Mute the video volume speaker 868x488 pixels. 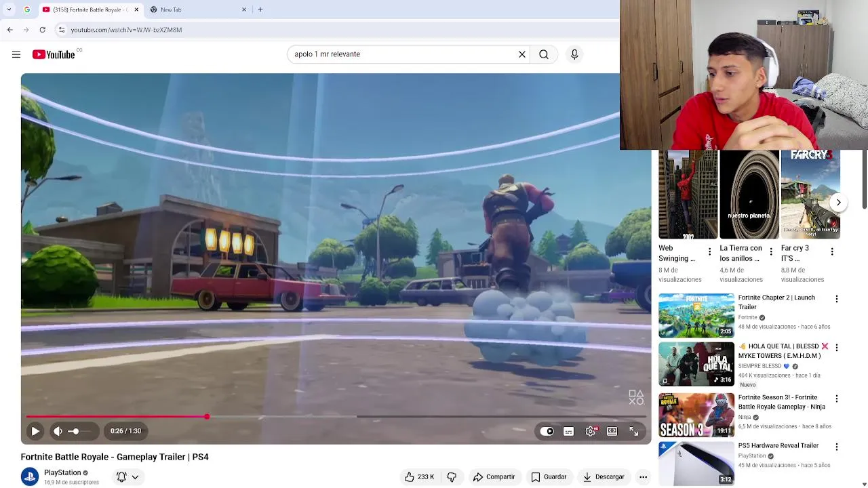point(58,431)
